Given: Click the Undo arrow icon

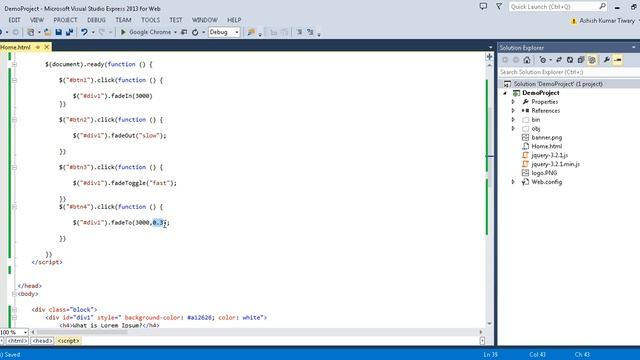Looking at the screenshot, I should click(x=84, y=32).
